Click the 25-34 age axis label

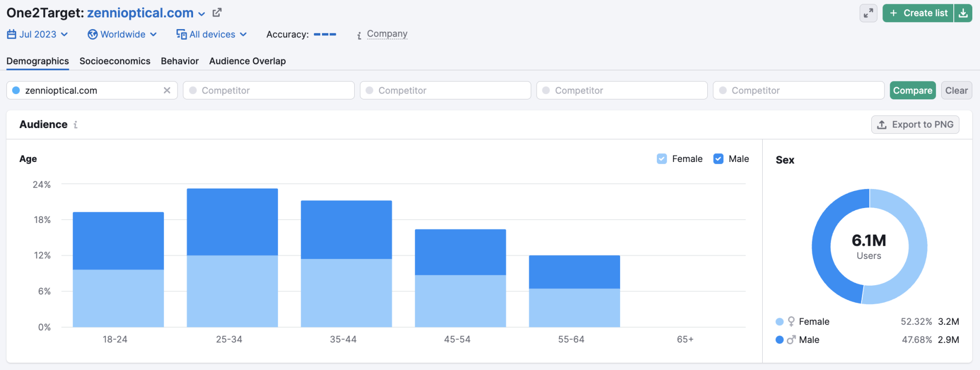pyautogui.click(x=229, y=339)
